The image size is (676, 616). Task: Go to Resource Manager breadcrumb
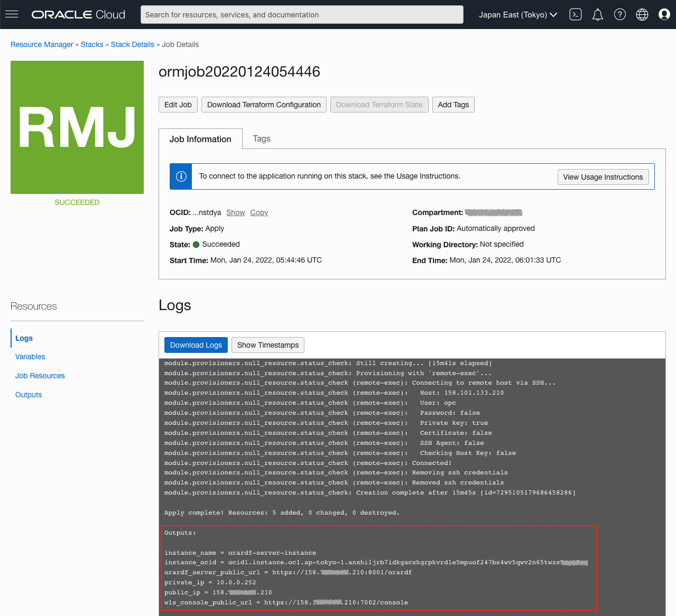click(x=42, y=44)
